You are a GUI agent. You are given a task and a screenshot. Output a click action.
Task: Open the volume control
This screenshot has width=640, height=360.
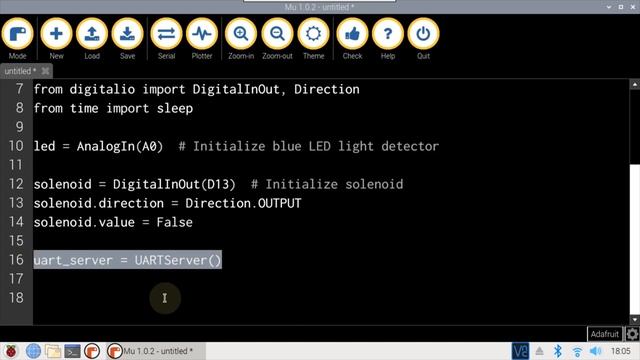(x=596, y=351)
